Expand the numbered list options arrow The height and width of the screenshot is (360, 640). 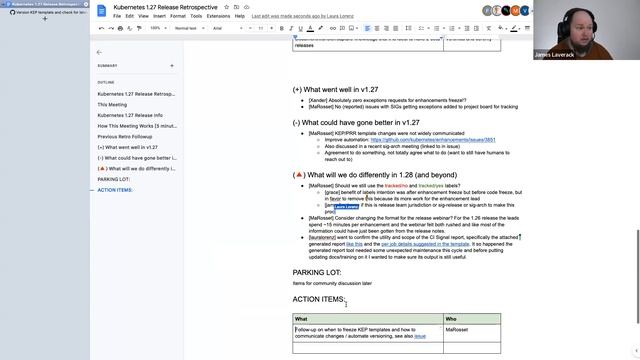coord(459,28)
